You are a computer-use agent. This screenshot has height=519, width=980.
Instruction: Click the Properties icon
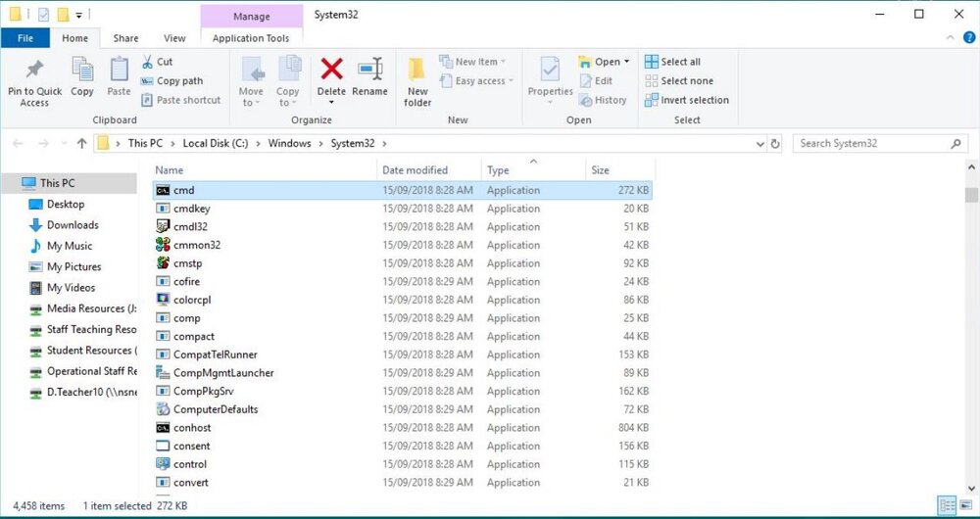click(550, 70)
